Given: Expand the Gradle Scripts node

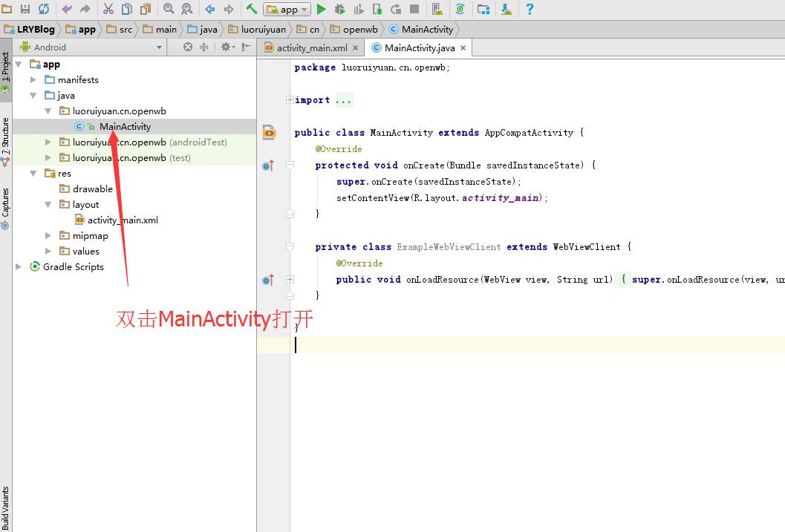Looking at the screenshot, I should click(19, 266).
